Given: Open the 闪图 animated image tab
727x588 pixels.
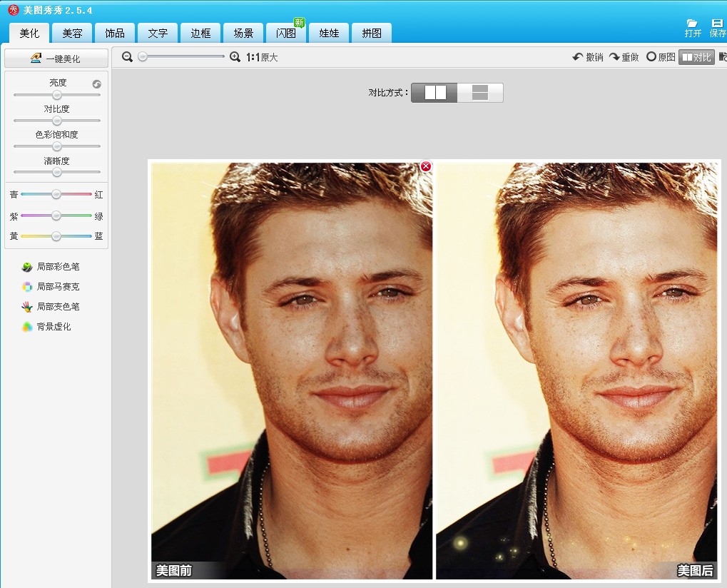Looking at the screenshot, I should [286, 33].
